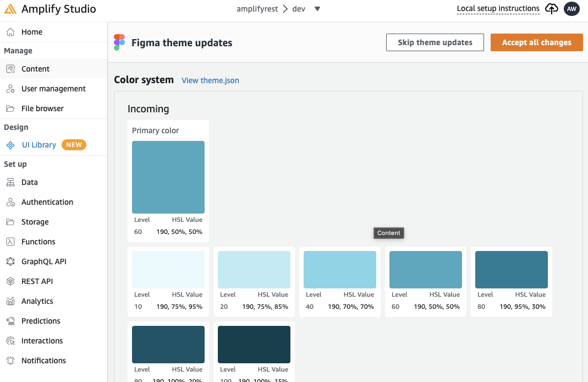Select the level 60 swatch in the row
The image size is (588, 382).
click(426, 269)
